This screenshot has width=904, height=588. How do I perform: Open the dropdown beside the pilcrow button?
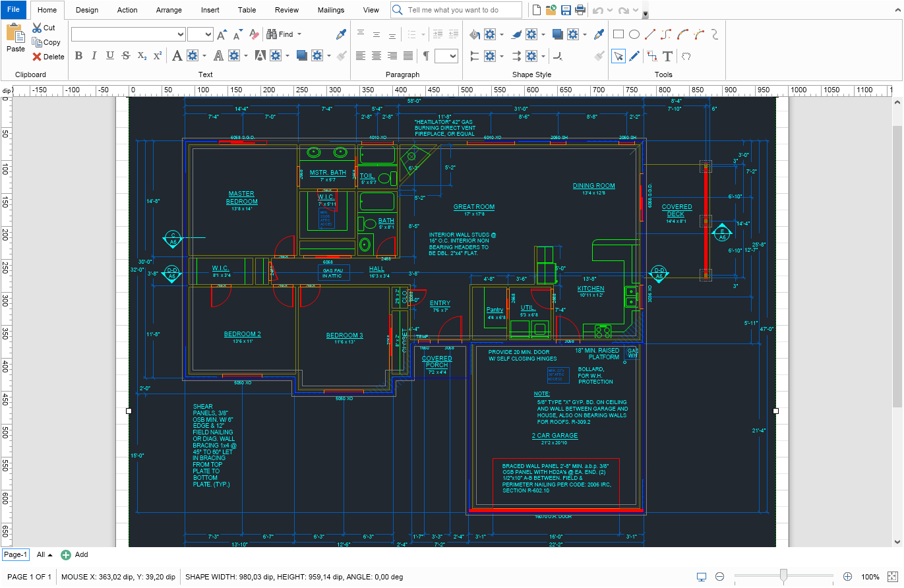pyautogui.click(x=452, y=56)
